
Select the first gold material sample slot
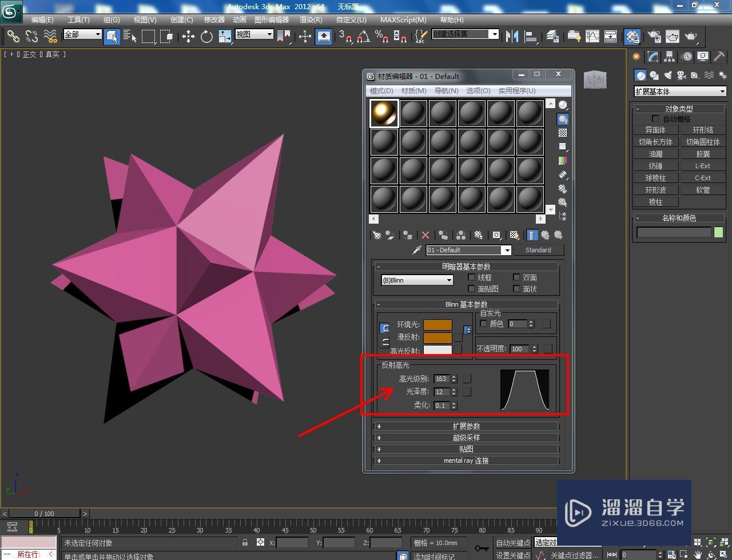pyautogui.click(x=384, y=113)
